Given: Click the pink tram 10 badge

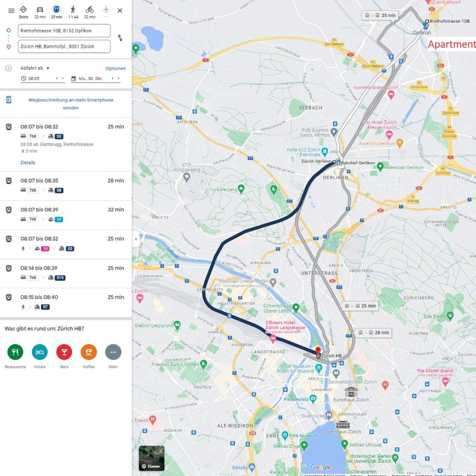Looking at the screenshot, I should (x=45, y=249).
